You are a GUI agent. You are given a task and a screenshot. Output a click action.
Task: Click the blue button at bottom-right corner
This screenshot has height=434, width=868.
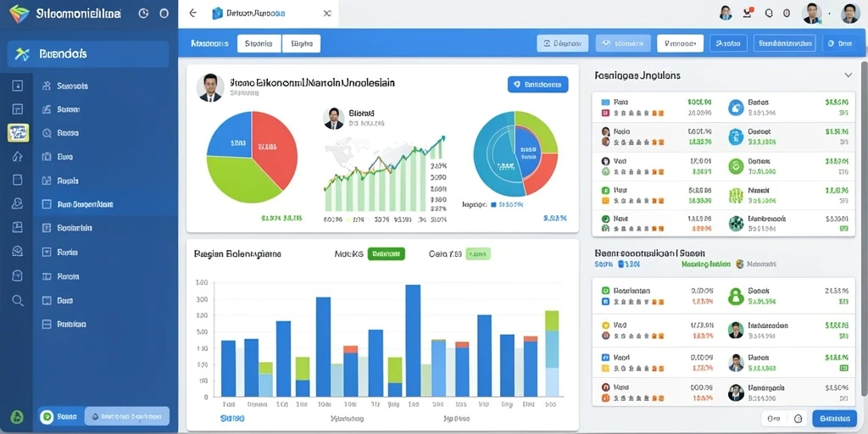[x=834, y=419]
